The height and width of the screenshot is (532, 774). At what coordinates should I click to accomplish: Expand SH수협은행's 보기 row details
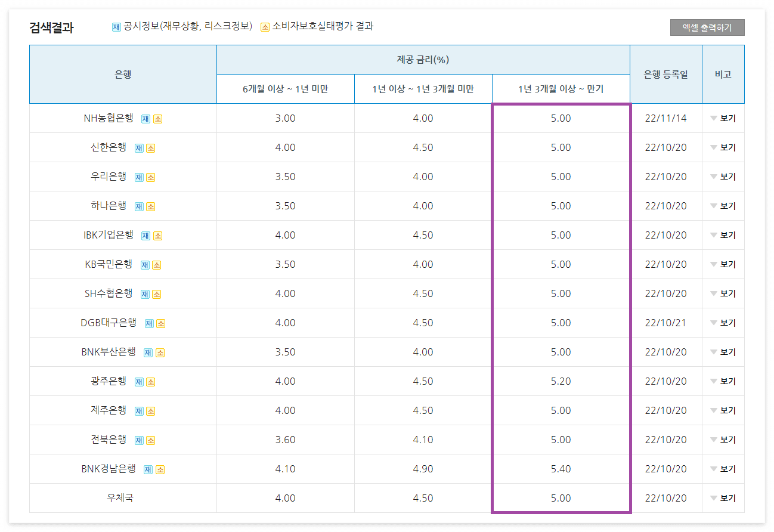click(723, 293)
